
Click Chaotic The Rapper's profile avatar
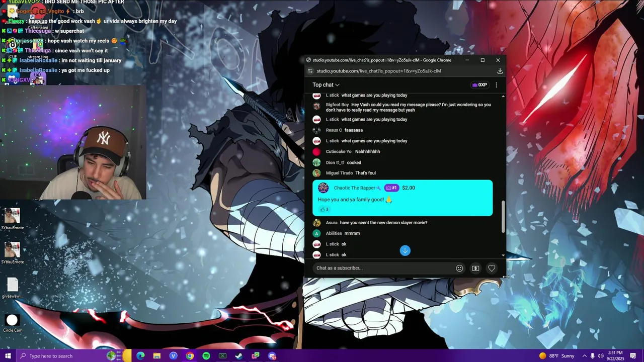[x=323, y=188]
